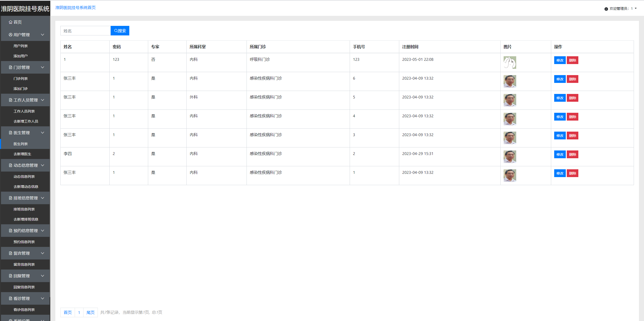
Task: Select 动态信息列表 sidebar entry
Action: tap(24, 177)
